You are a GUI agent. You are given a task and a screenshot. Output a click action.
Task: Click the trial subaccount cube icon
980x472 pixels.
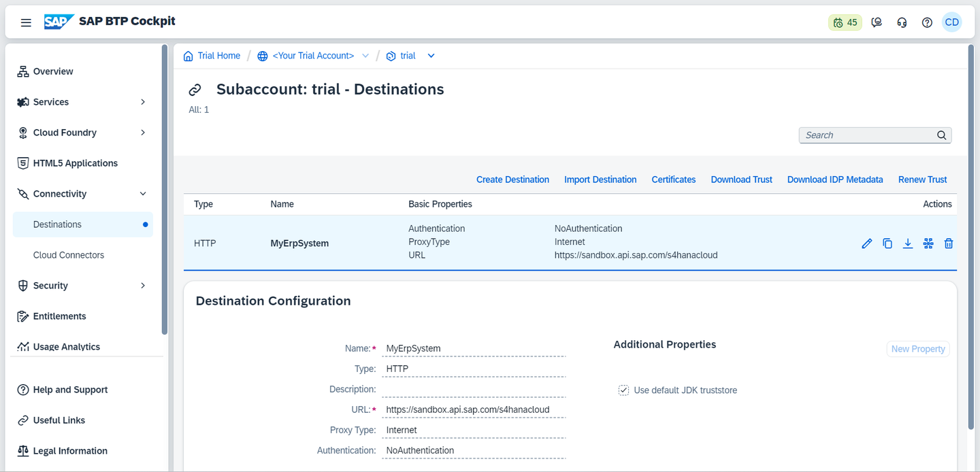coord(391,56)
